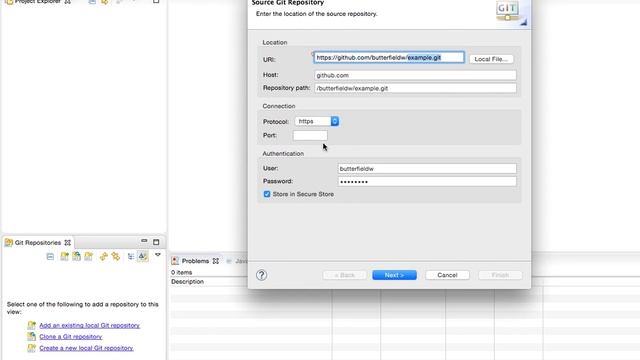Click the Next button
This screenshot has height=360, width=640.
coord(394,275)
